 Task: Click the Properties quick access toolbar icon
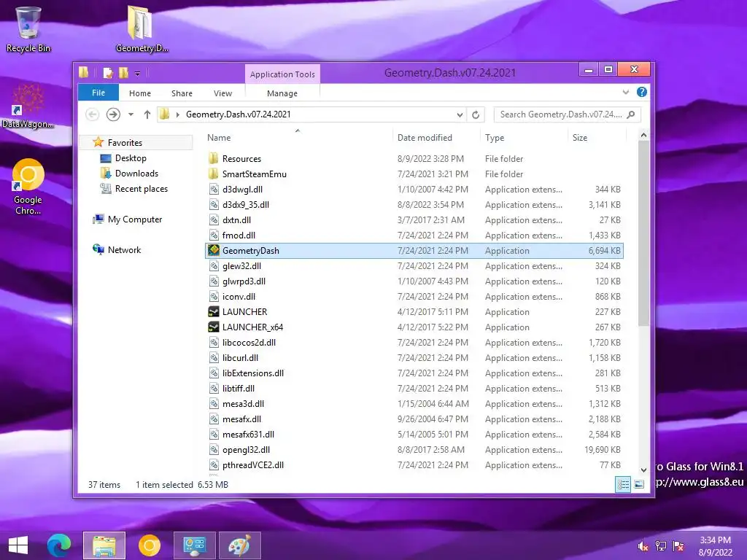[108, 73]
